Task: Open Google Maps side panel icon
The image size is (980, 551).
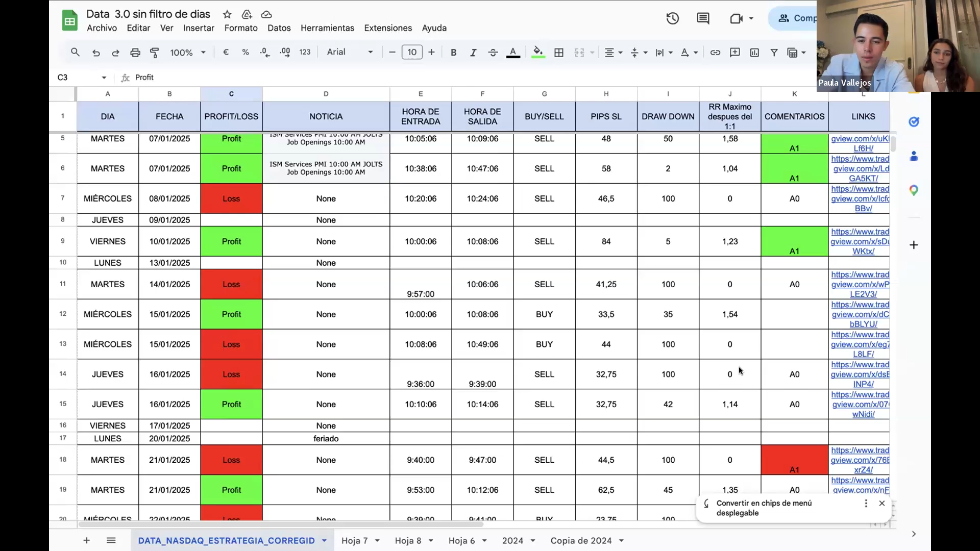Action: (x=914, y=190)
